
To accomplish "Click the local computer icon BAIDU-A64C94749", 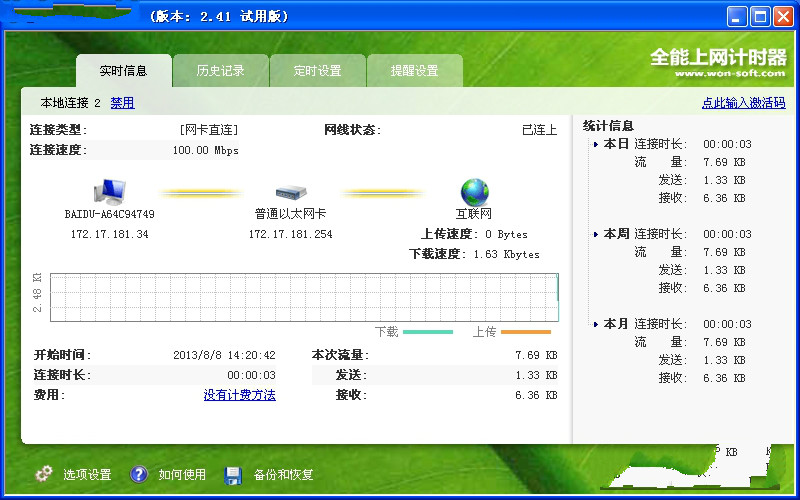I will pyautogui.click(x=110, y=192).
